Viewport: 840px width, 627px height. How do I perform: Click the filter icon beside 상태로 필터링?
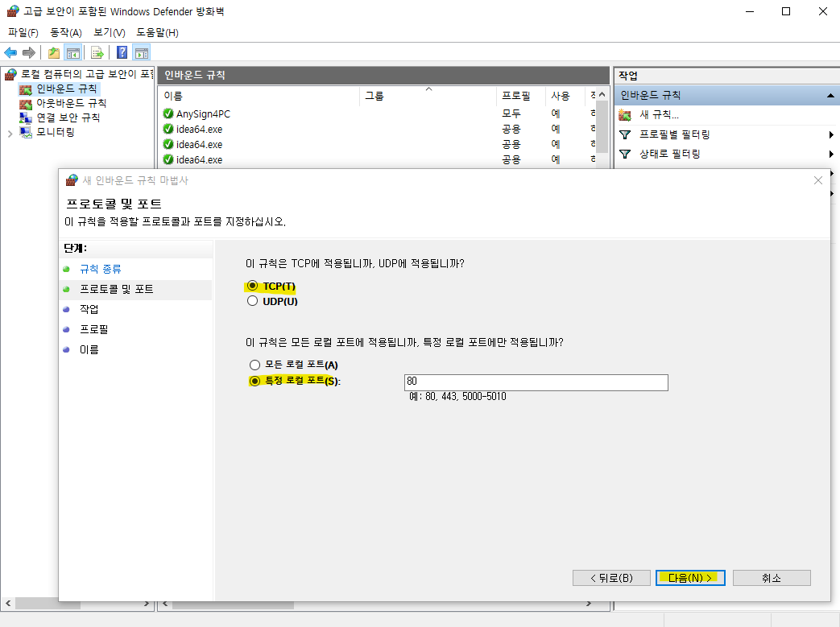point(625,155)
